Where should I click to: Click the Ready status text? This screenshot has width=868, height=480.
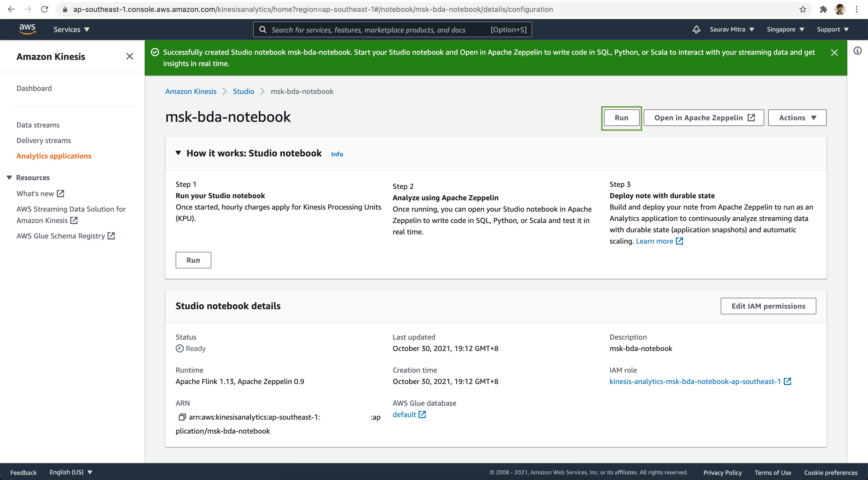click(196, 348)
